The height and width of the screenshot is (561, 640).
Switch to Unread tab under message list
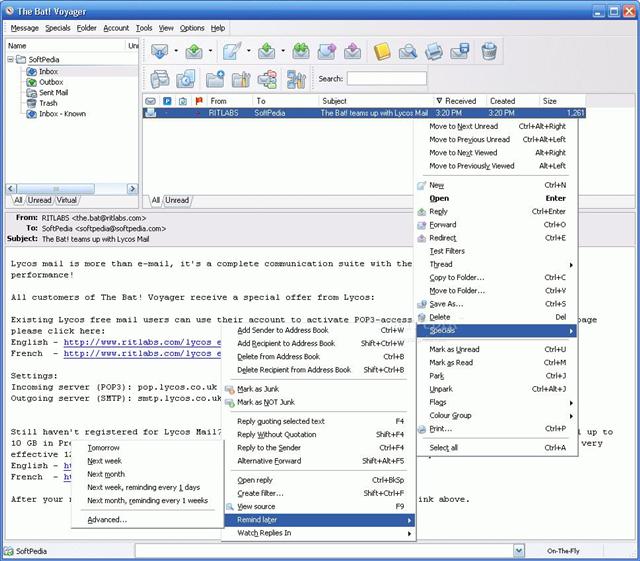tap(177, 200)
